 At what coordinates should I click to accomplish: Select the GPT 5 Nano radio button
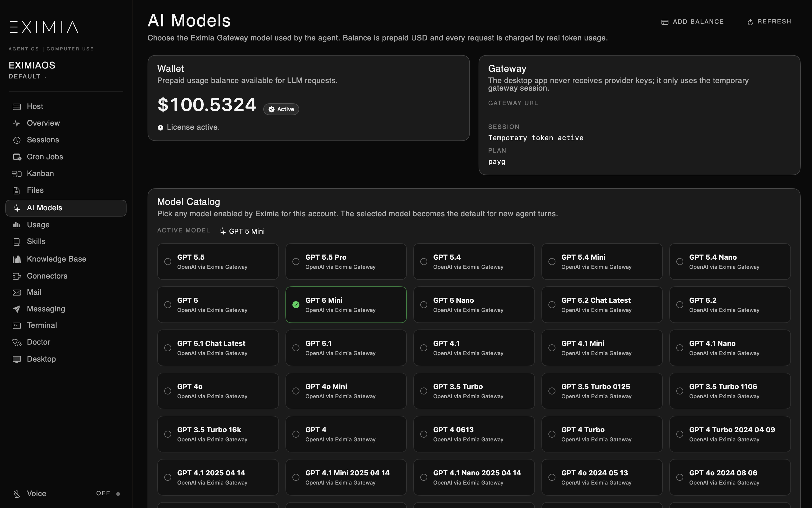pyautogui.click(x=424, y=305)
